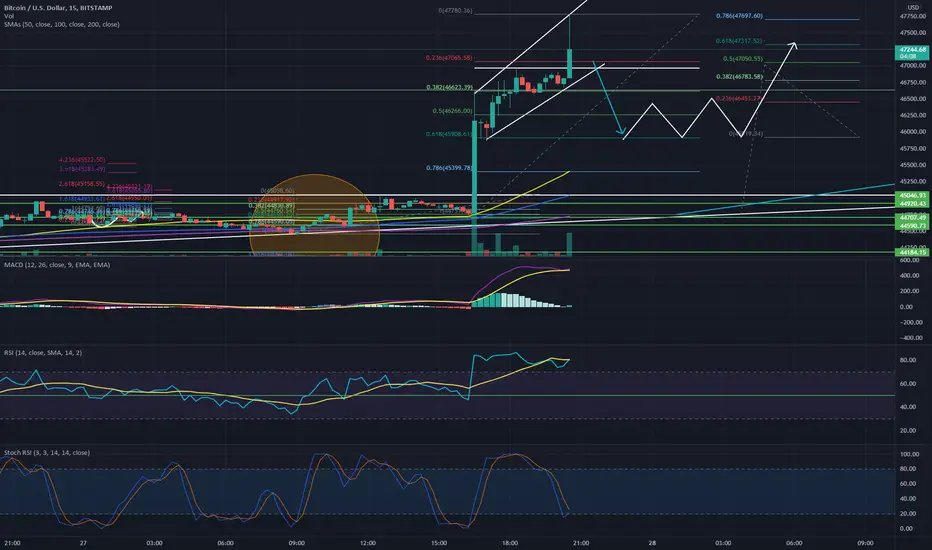Select Fib label 0(47780.36) at chart top
Image resolution: width=932 pixels, height=550 pixels.
(455, 11)
